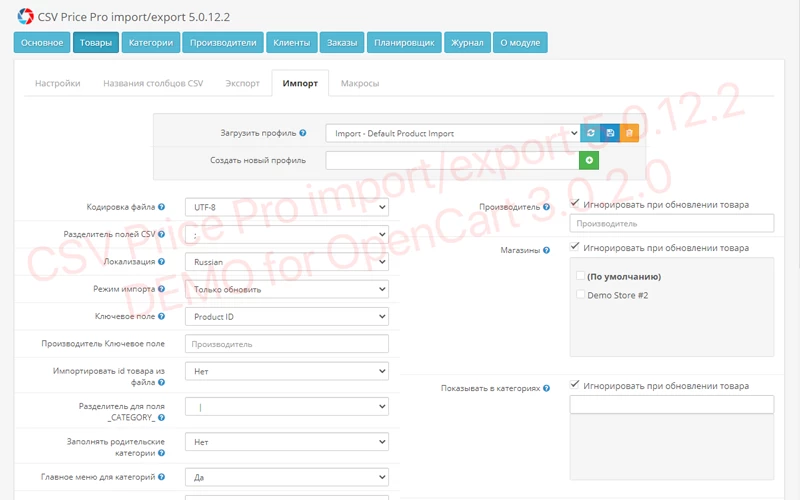Focus the Производитель input on right side
800x500 pixels.
pyautogui.click(x=671, y=223)
